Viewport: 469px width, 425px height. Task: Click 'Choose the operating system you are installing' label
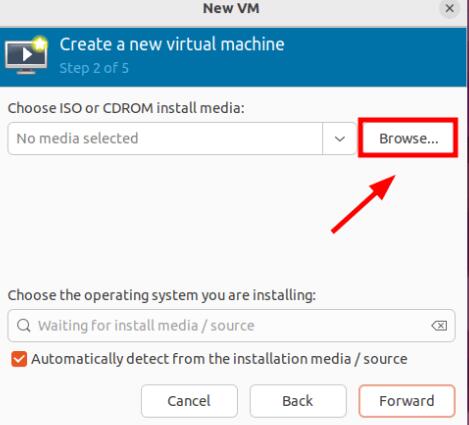point(162,295)
